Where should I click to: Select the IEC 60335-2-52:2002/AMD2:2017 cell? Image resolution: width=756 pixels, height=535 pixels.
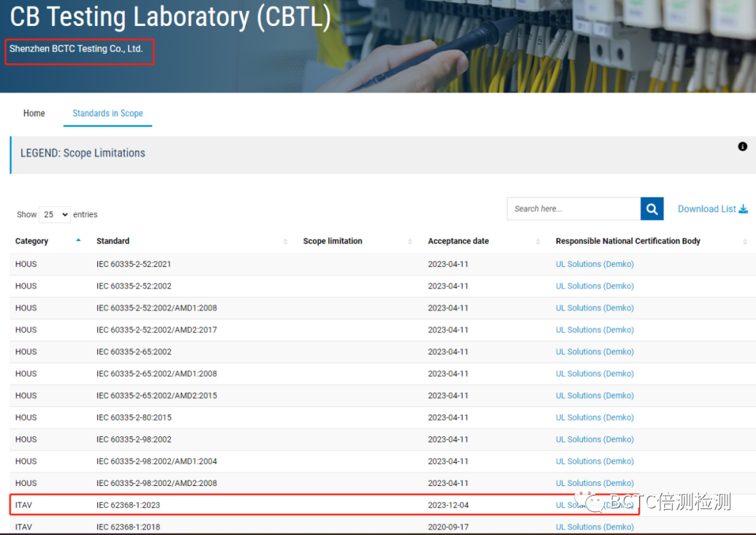[157, 330]
